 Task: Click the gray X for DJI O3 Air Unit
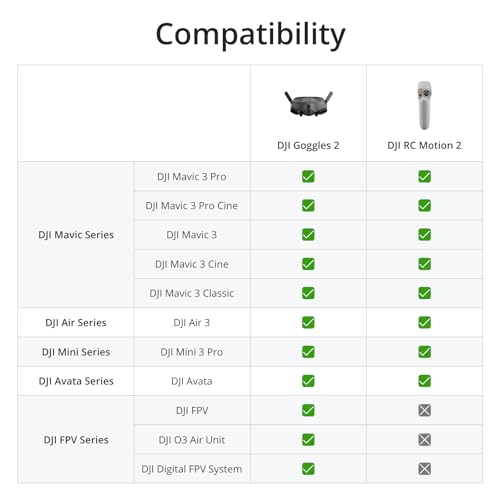424,439
